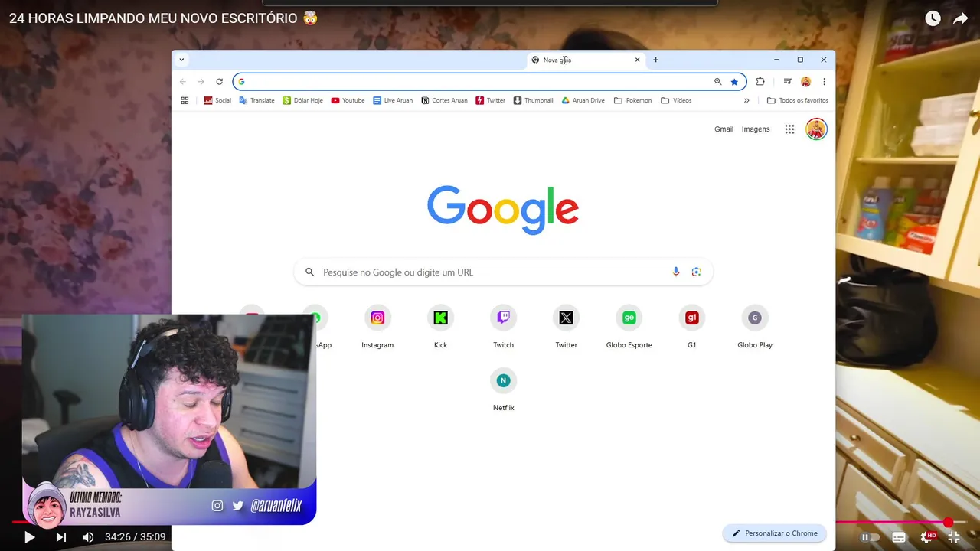The width and height of the screenshot is (980, 551).
Task: Open the Globo Esporte shortcut
Action: coord(629,328)
